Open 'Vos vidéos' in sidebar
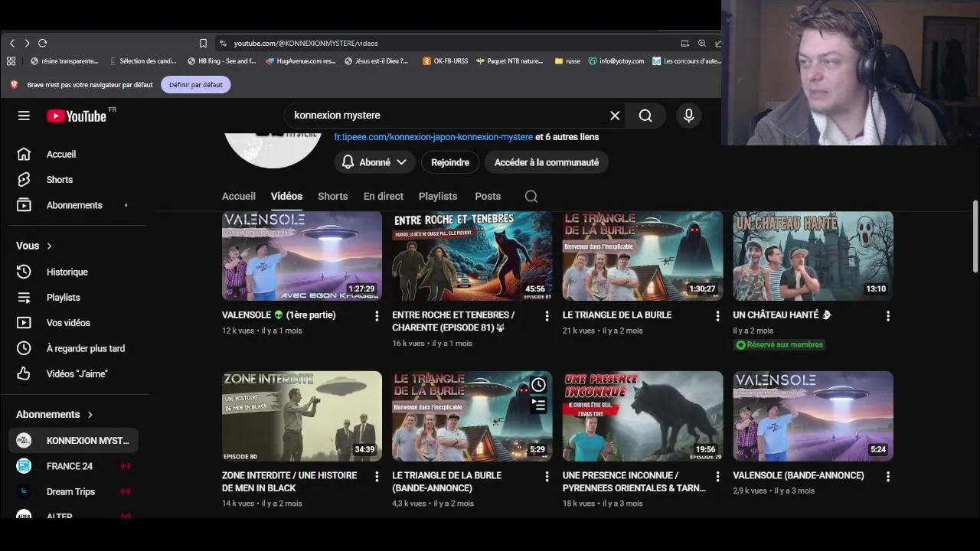This screenshot has width=980, height=551. click(x=74, y=323)
